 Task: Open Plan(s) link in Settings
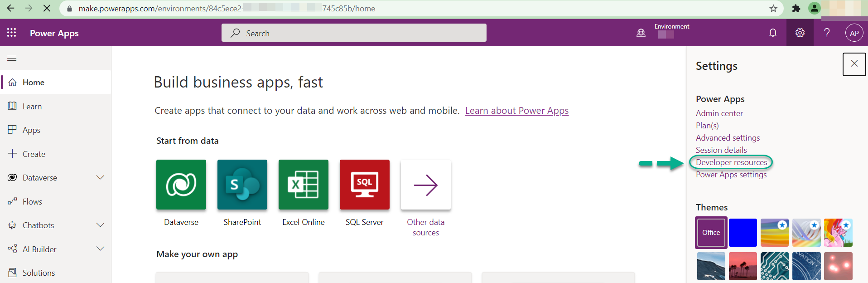(x=707, y=126)
